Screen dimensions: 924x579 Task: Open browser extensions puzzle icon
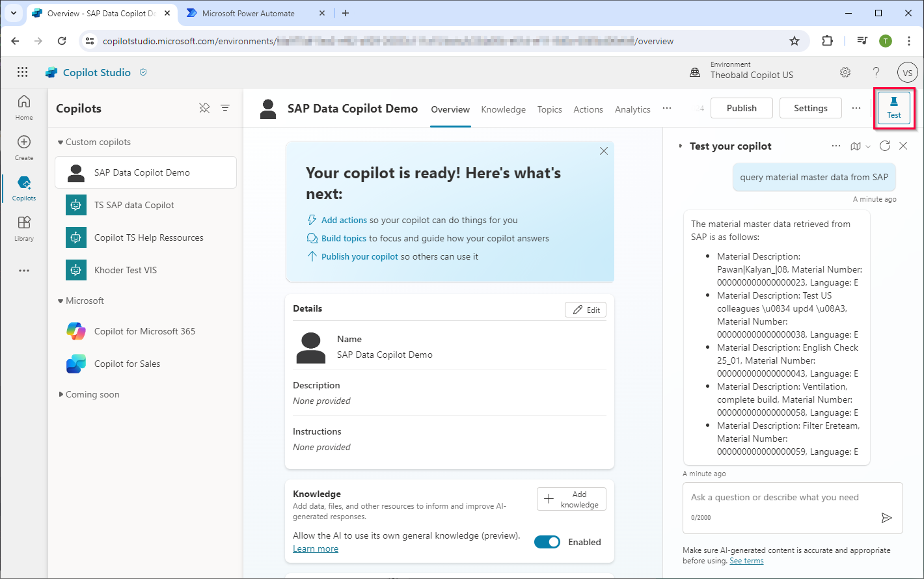(x=827, y=41)
